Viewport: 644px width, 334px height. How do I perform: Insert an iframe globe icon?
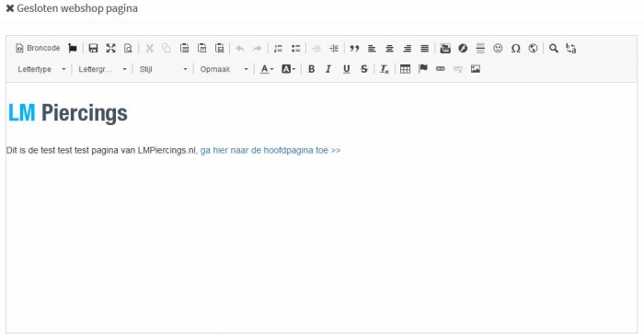[533, 49]
